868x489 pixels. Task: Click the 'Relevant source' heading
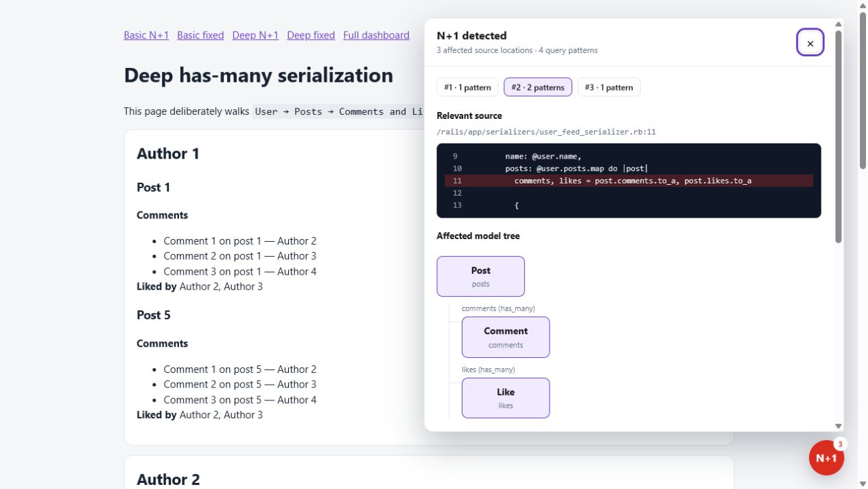(469, 115)
